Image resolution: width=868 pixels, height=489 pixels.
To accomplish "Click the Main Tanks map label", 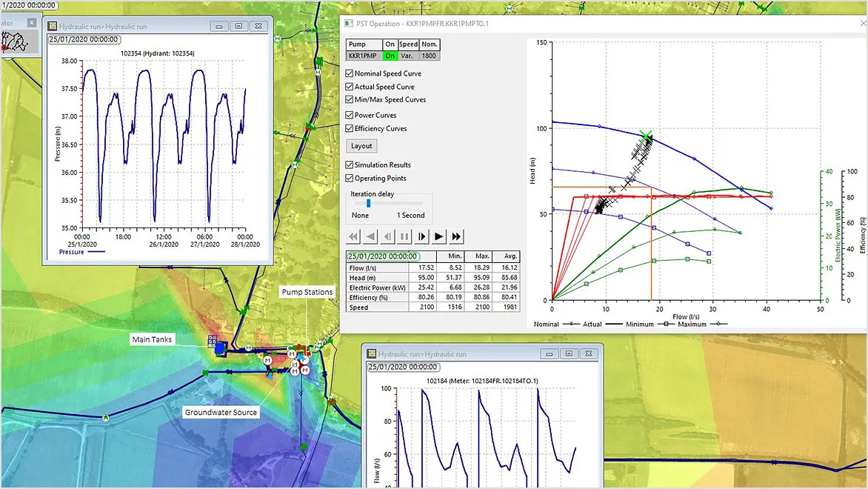I will click(152, 339).
